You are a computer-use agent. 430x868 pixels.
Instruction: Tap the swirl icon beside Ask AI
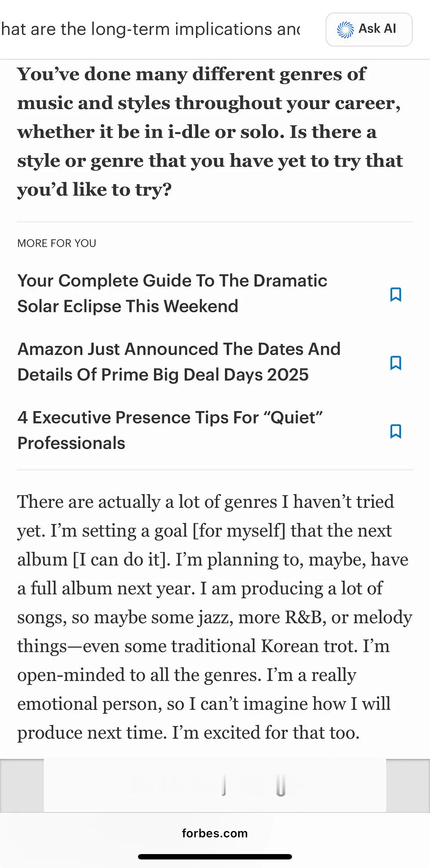(x=345, y=29)
